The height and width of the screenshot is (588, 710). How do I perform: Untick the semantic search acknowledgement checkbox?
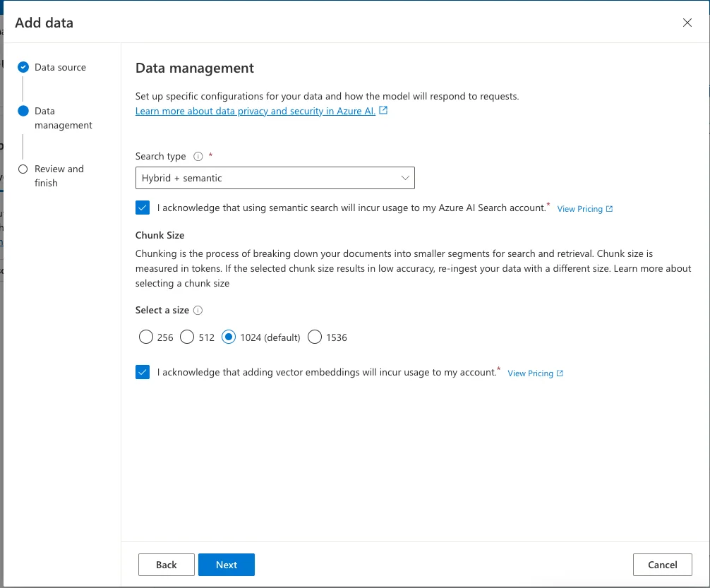coord(143,208)
